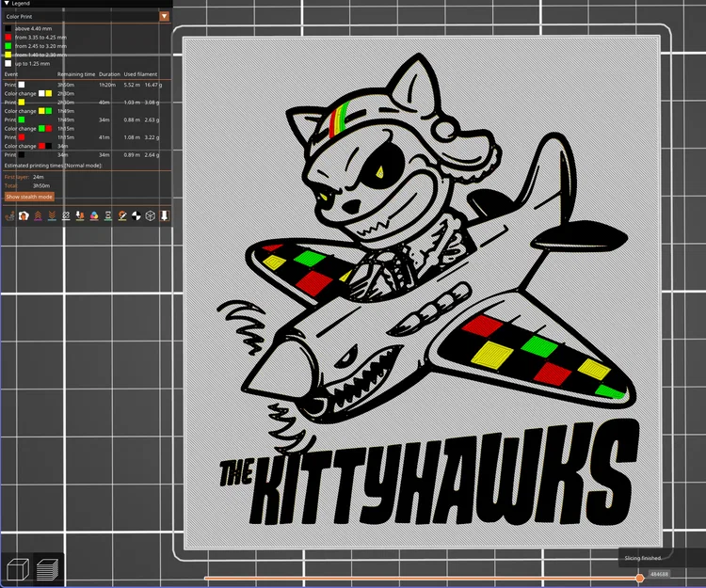The height and width of the screenshot is (588, 706).
Task: Toggle Custom G-codes visibility icon
Action: [x=122, y=216]
